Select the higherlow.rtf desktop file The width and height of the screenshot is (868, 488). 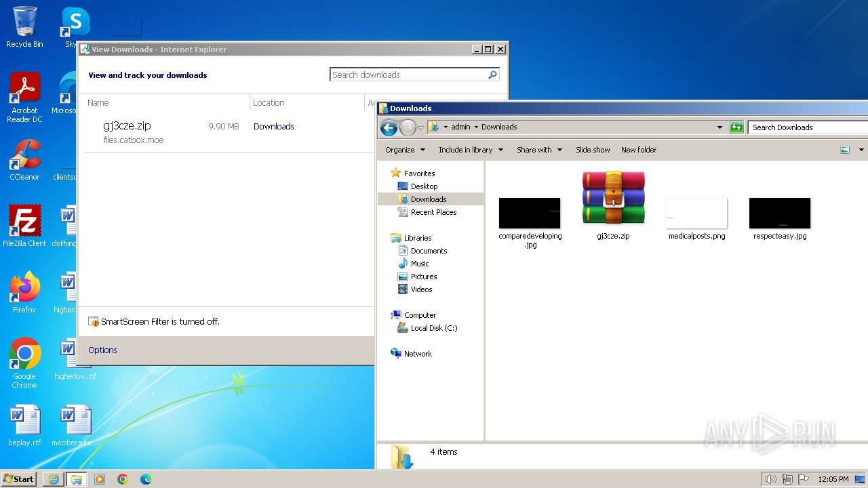pyautogui.click(x=75, y=359)
